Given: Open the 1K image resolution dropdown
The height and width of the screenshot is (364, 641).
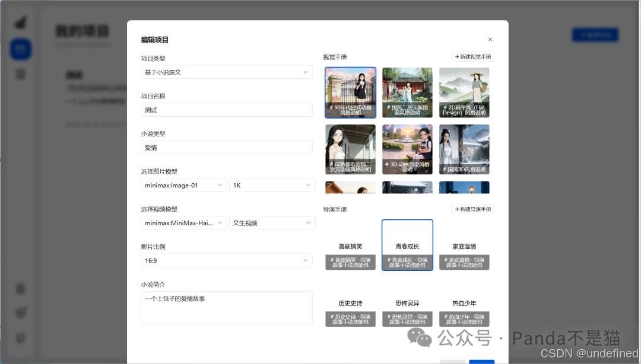Looking at the screenshot, I should 272,185.
